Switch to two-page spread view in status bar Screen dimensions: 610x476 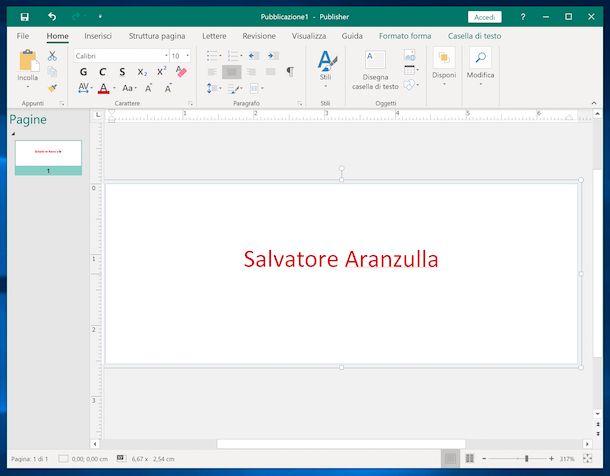coord(468,458)
